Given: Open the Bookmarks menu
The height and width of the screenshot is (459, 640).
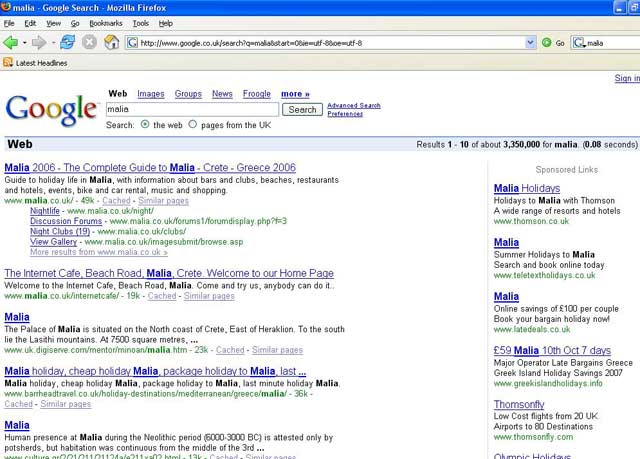Looking at the screenshot, I should pyautogui.click(x=106, y=24).
